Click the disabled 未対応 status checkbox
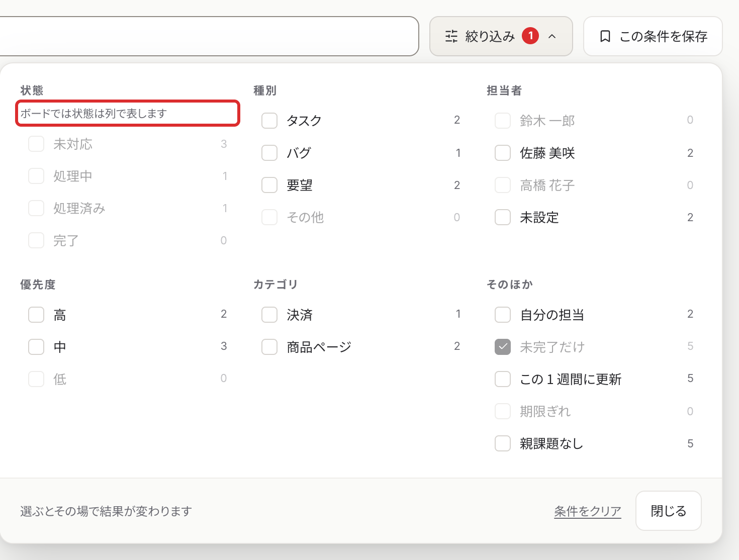739x560 pixels. 36,144
